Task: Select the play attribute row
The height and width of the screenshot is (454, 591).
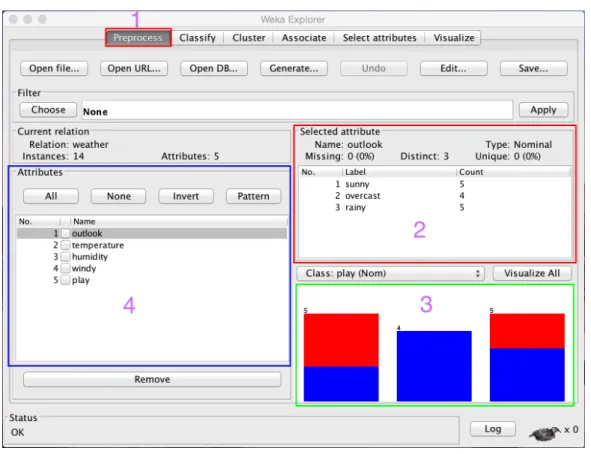Action: [152, 280]
